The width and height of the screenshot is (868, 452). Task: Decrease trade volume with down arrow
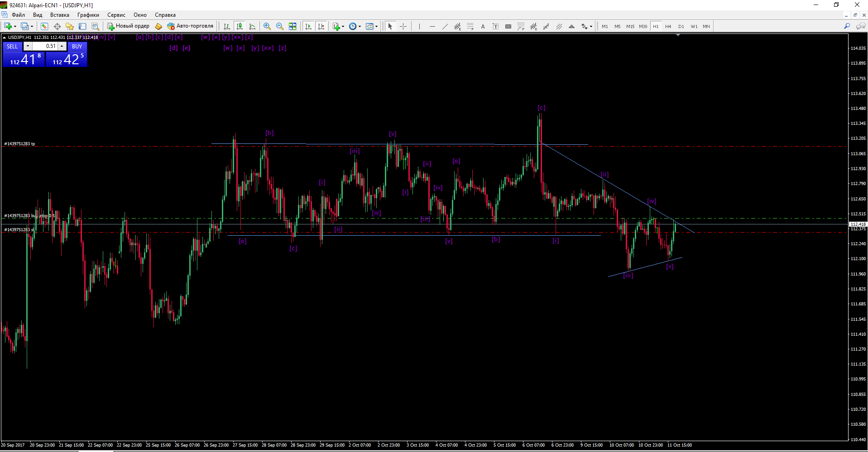pos(28,46)
